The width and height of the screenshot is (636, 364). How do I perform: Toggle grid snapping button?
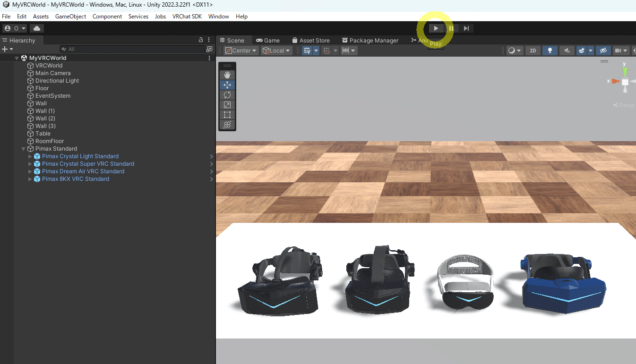tap(307, 51)
